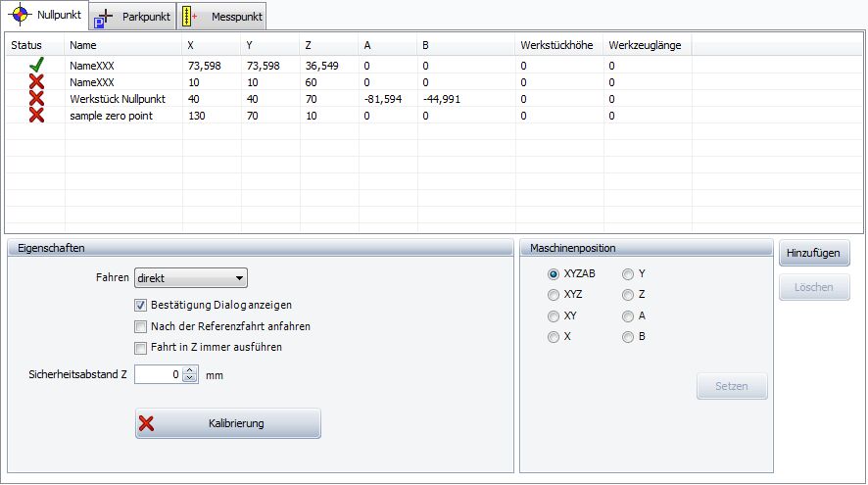Click the Parkpunkt tab icon

point(103,18)
